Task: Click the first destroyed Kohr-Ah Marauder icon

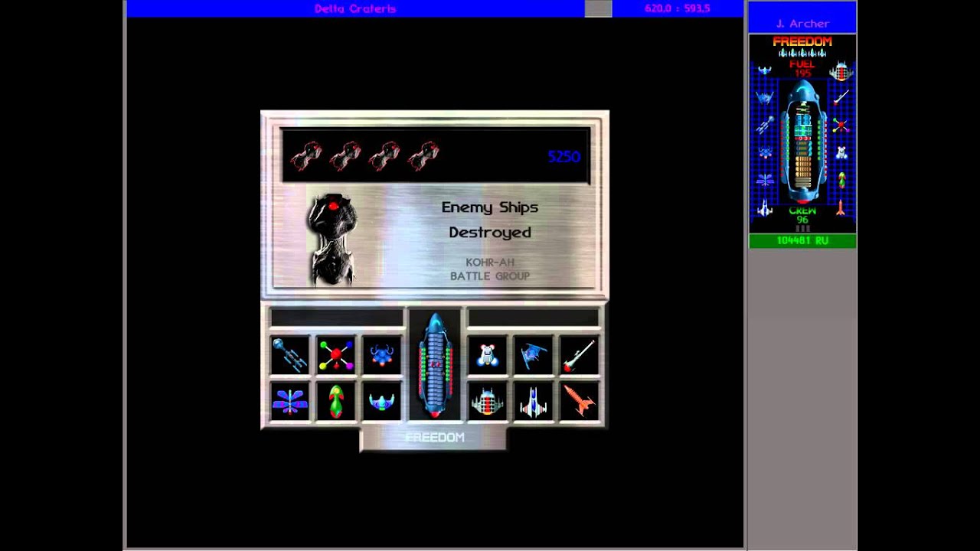Action: 305,156
